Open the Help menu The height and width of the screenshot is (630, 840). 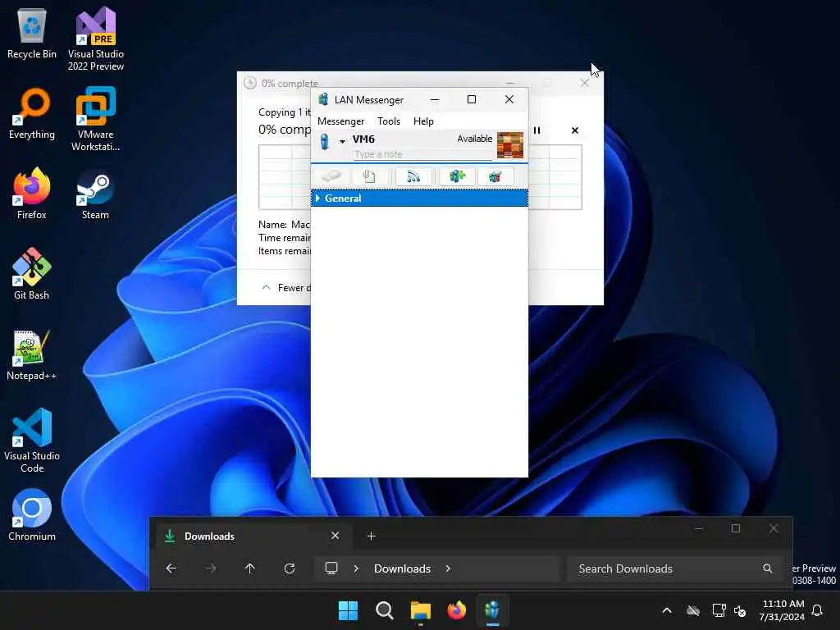tap(423, 121)
